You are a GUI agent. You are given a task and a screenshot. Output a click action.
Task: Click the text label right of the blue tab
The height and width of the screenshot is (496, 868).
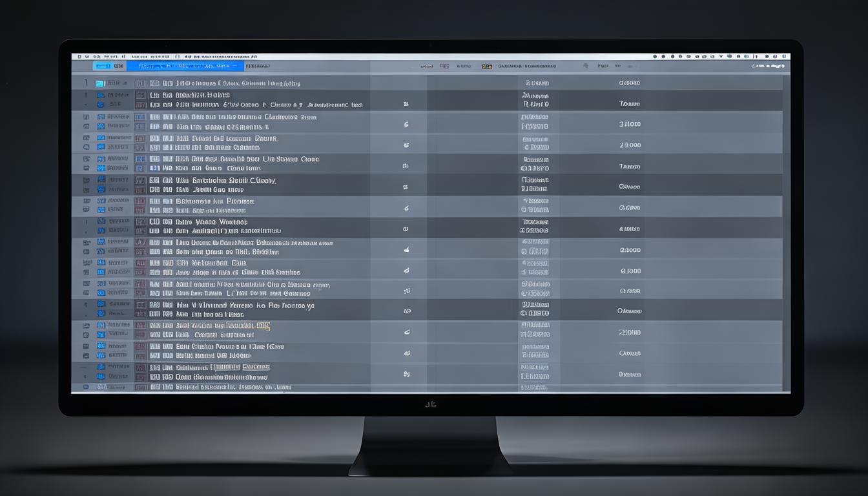pyautogui.click(x=258, y=66)
